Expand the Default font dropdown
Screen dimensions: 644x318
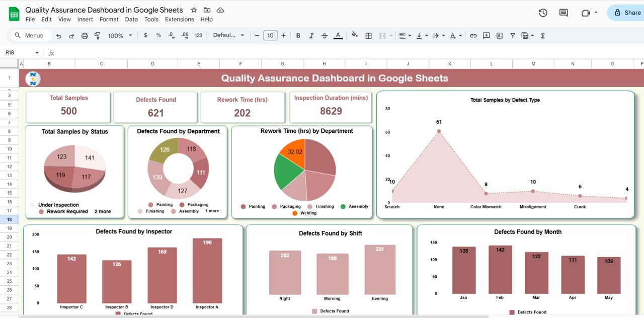pyautogui.click(x=228, y=36)
